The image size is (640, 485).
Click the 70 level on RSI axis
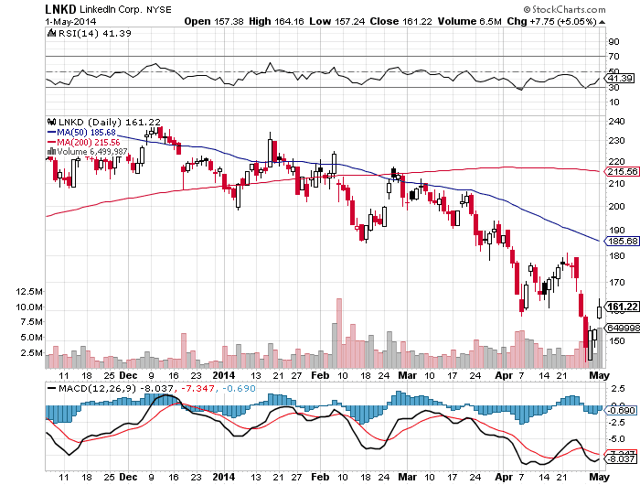[614, 56]
